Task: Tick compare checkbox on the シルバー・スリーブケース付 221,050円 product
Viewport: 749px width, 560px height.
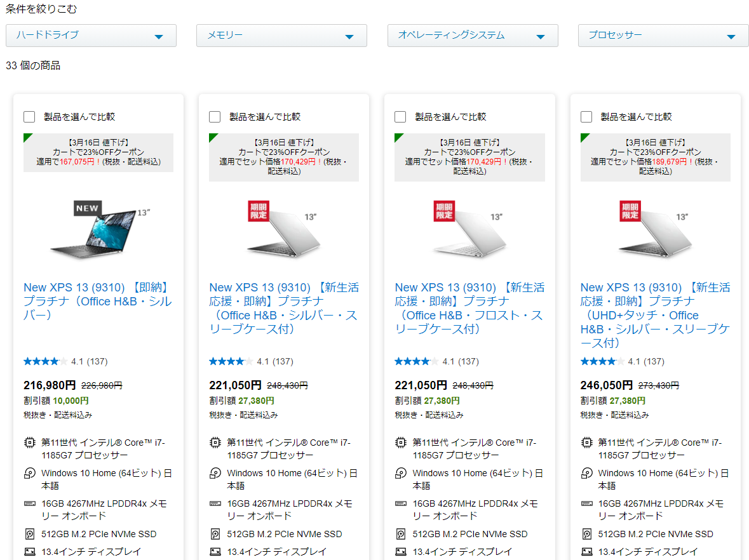Action: (x=215, y=117)
